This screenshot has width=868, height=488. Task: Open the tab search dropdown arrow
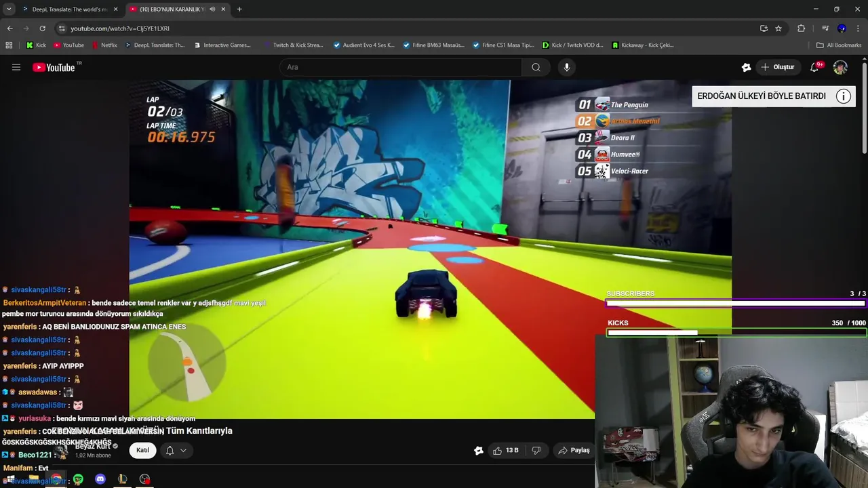click(x=9, y=9)
